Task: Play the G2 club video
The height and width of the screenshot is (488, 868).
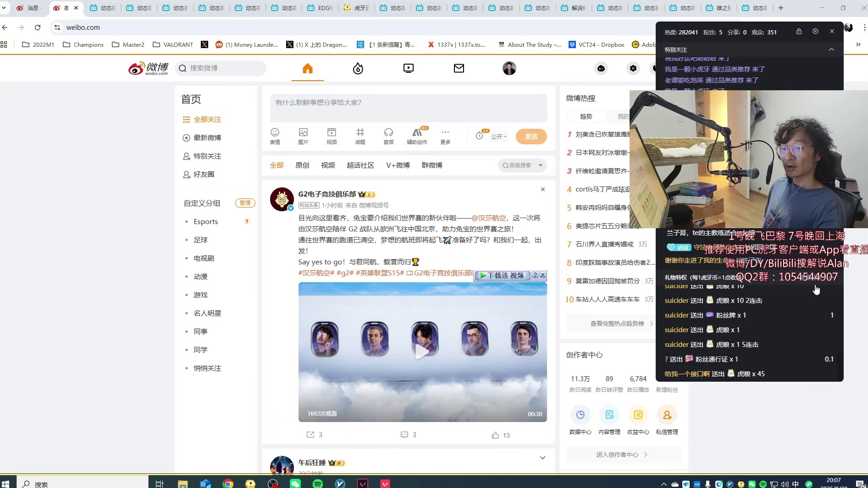Action: (422, 352)
